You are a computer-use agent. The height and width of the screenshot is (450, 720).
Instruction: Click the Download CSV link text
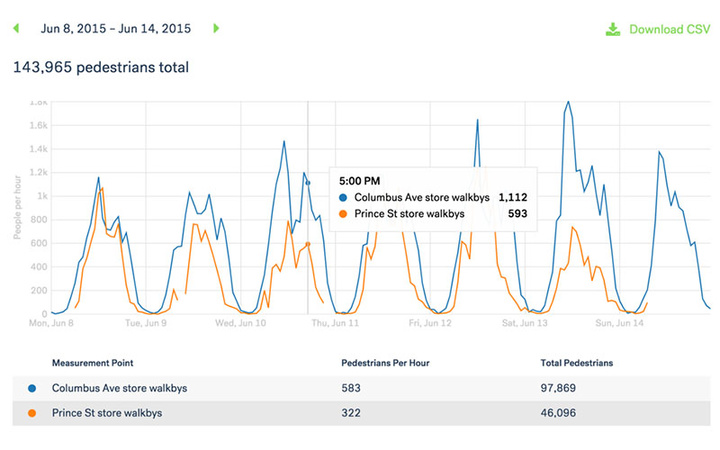(669, 29)
